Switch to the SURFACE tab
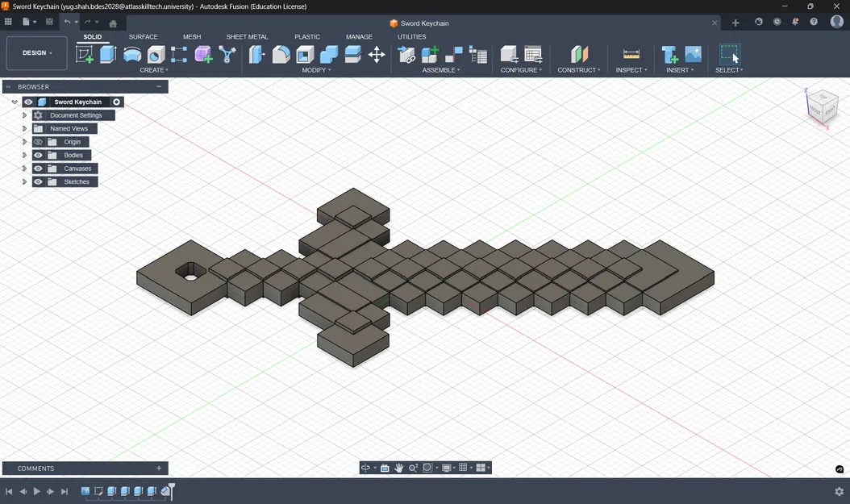Screen dimensions: 850x504 pyautogui.click(x=143, y=36)
